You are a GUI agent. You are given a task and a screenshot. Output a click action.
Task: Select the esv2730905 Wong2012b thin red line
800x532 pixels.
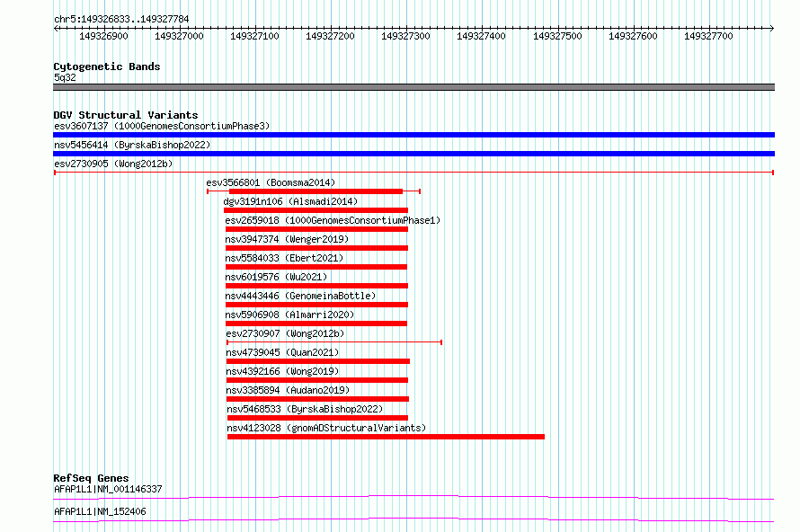413,173
